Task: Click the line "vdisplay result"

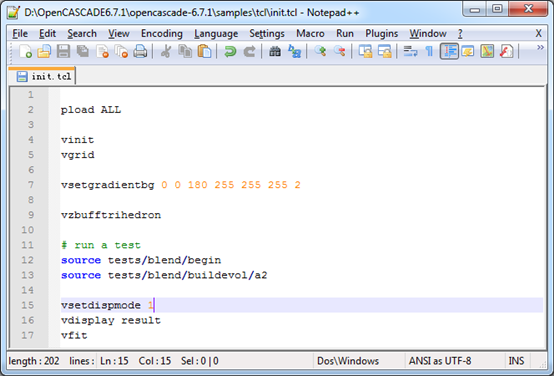Action: pyautogui.click(x=111, y=321)
